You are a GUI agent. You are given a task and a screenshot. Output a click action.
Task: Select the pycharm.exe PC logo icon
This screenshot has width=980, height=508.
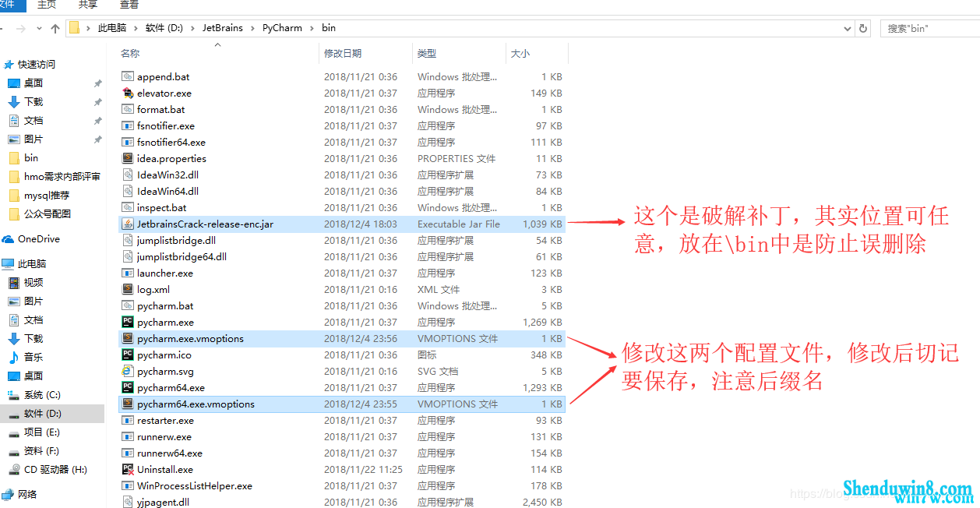coord(128,322)
